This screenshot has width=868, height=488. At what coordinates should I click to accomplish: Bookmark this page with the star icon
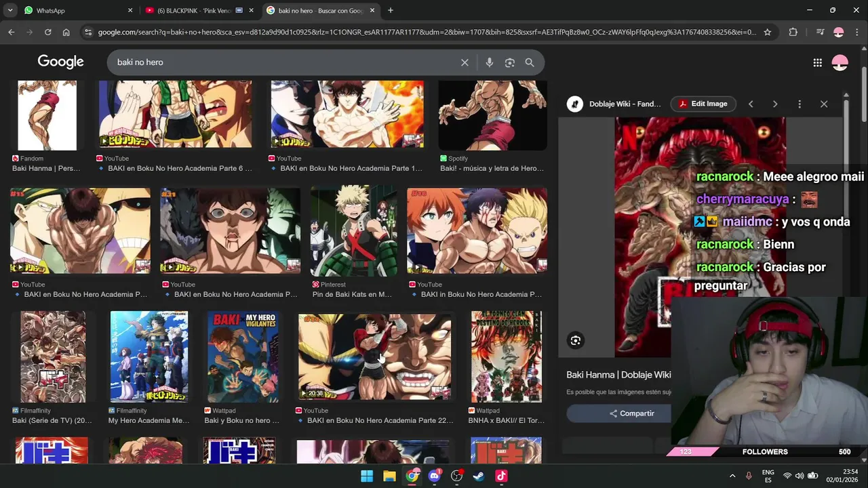pyautogui.click(x=768, y=32)
